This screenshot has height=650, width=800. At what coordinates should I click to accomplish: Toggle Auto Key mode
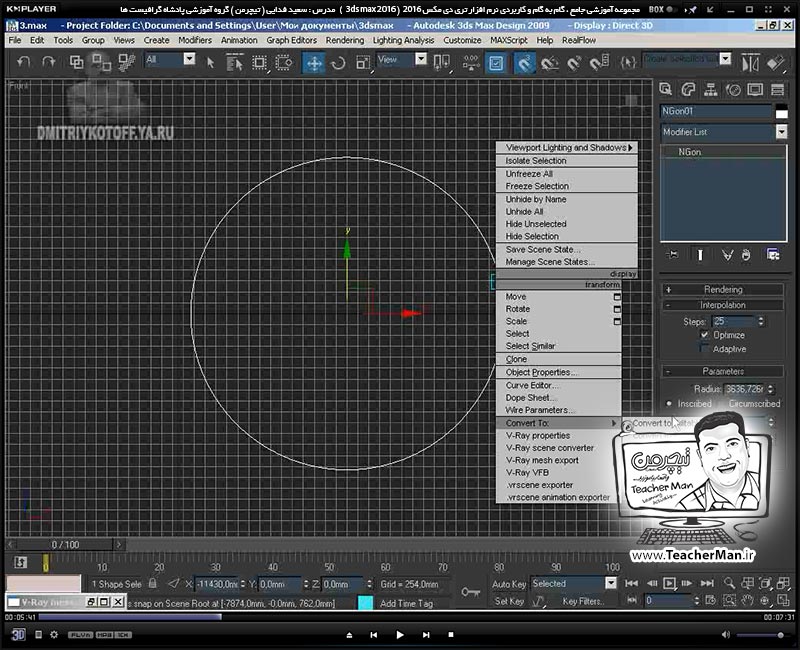click(x=509, y=584)
